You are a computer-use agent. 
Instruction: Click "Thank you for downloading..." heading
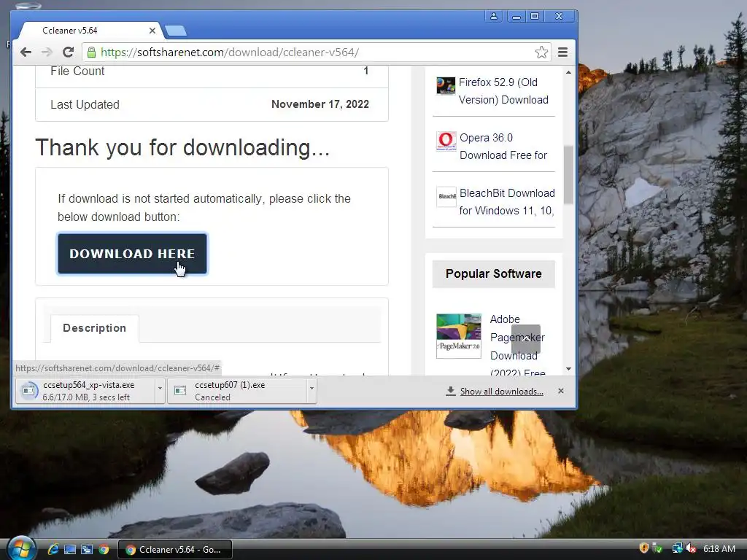pyautogui.click(x=182, y=147)
